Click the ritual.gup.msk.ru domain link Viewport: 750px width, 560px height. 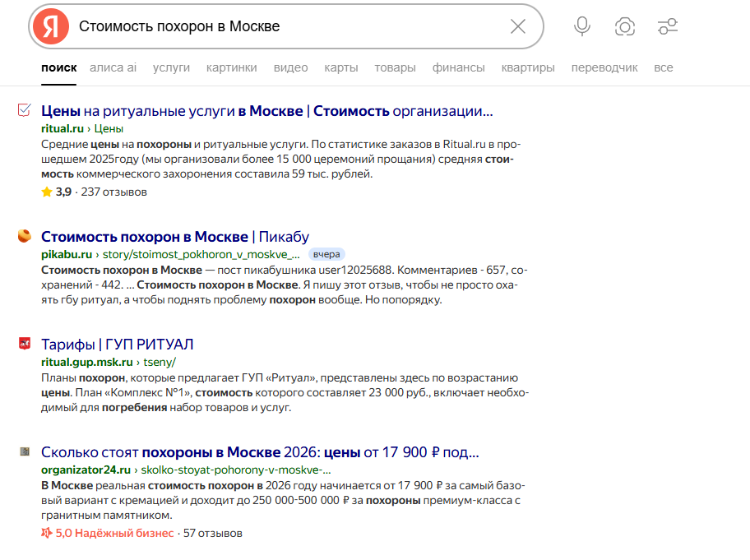pos(87,362)
